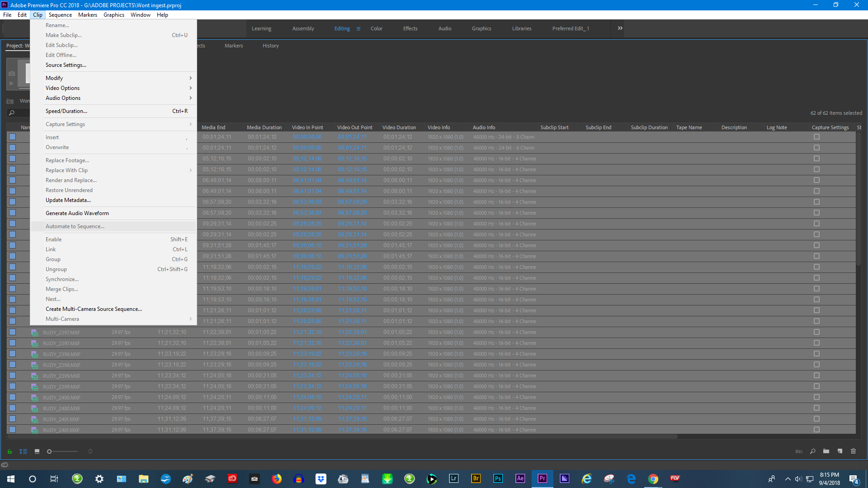
Task: Sort by Media End column header
Action: [x=213, y=127]
